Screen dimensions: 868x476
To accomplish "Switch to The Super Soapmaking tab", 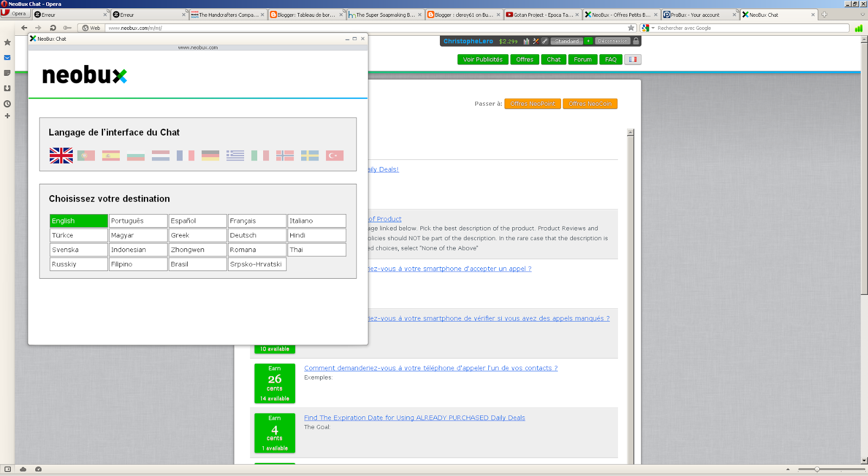I will pyautogui.click(x=385, y=15).
